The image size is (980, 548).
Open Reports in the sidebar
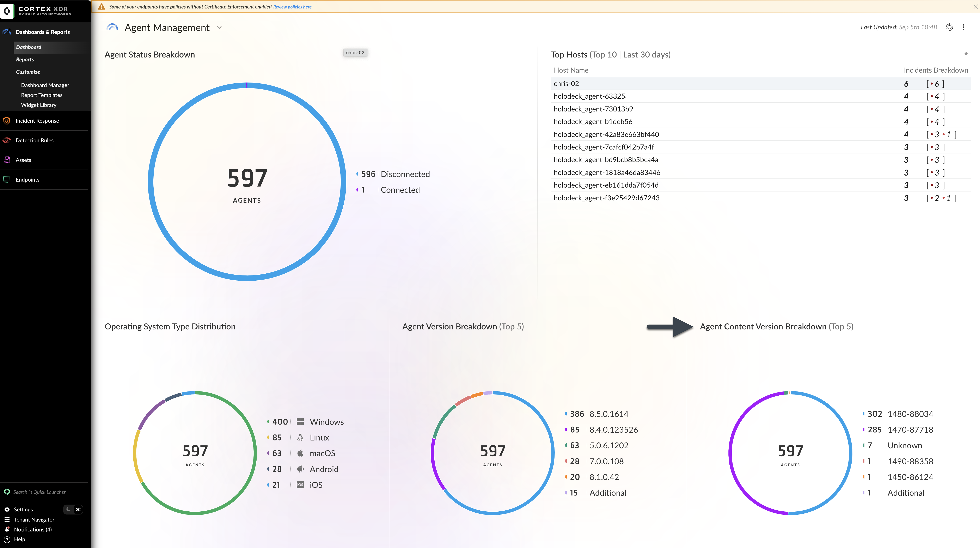click(25, 60)
